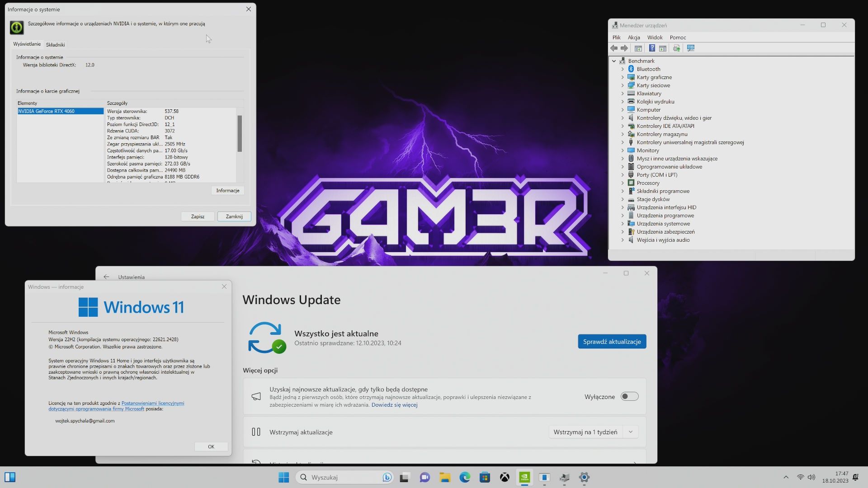Toggle 'Uzyskaj najnowsze aktualizacje' switch on

629,396
